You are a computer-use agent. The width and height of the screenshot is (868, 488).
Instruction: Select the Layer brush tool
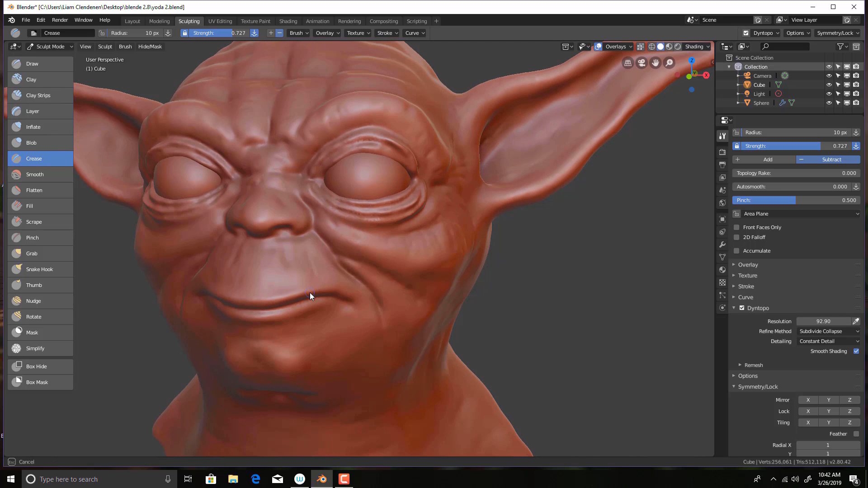(40, 111)
